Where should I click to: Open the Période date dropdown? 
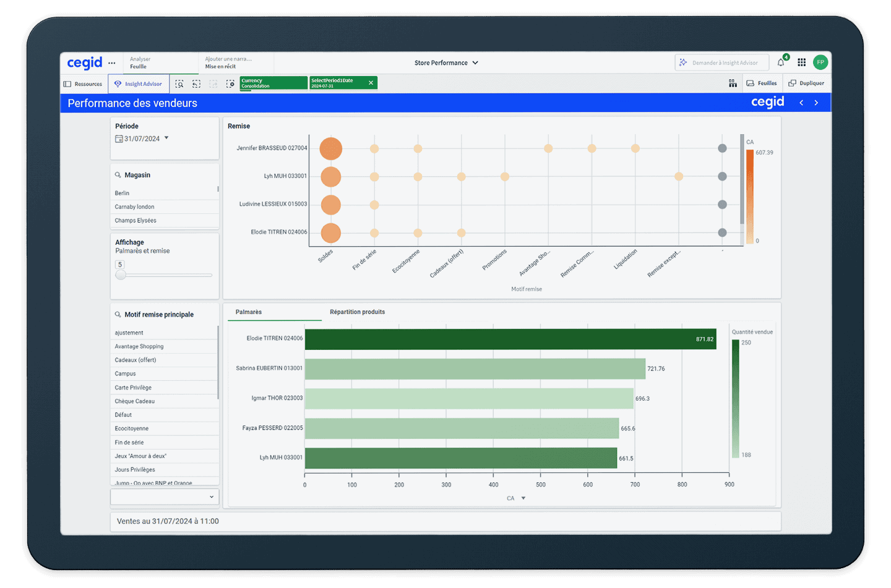[x=166, y=138]
